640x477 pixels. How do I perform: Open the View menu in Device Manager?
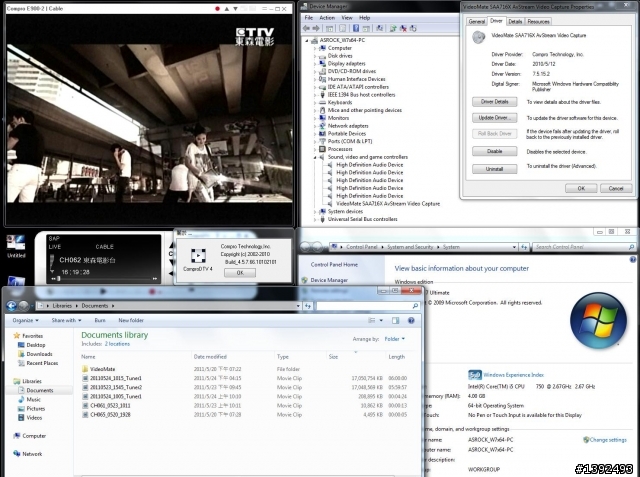[347, 18]
